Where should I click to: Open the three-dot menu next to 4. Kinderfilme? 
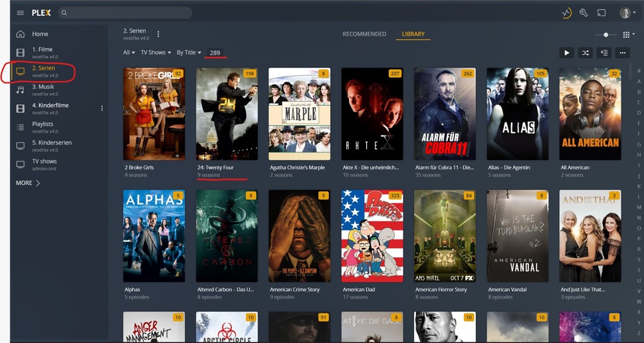pyautogui.click(x=102, y=108)
